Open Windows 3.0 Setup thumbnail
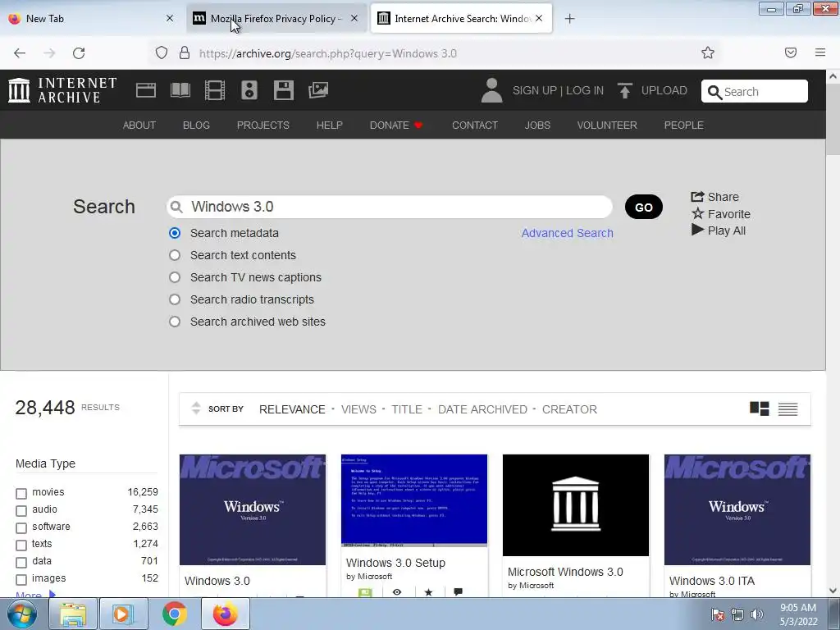The width and height of the screenshot is (840, 630). [x=414, y=500]
